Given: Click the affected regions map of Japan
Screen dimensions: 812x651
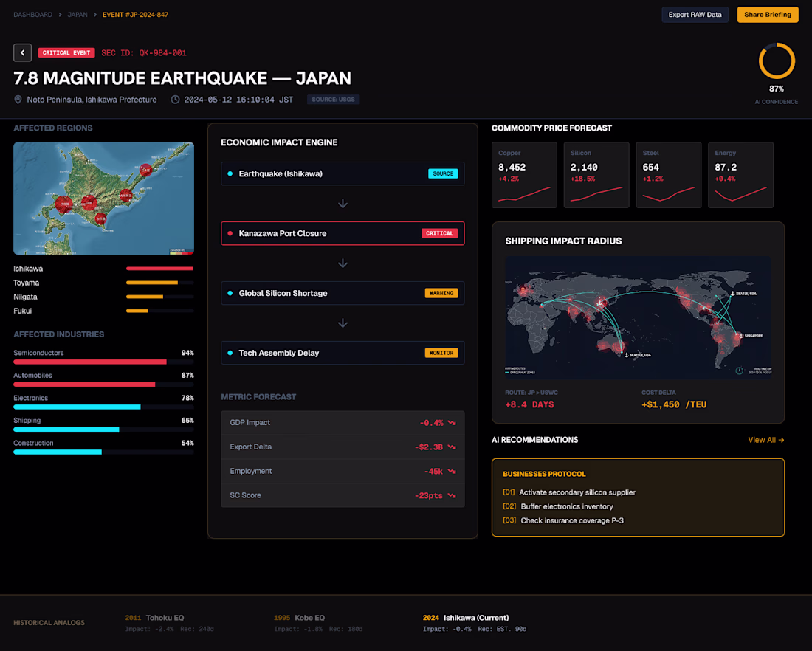Looking at the screenshot, I should [103, 199].
